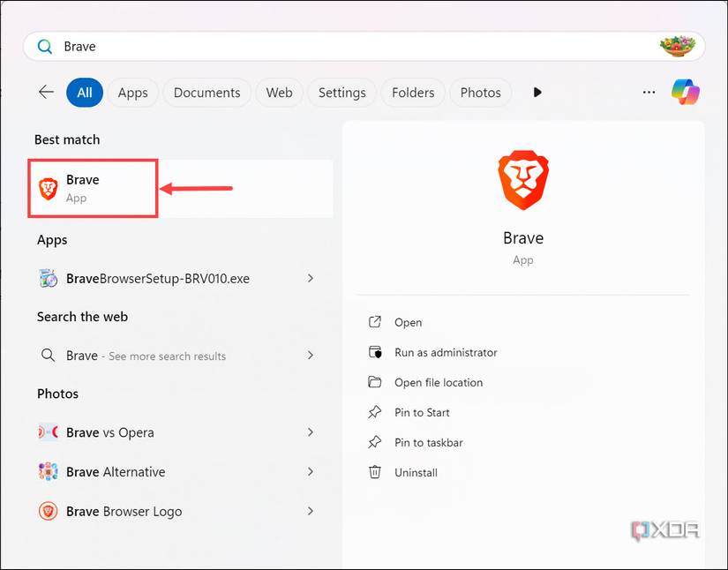
Task: Switch to the Documents filter tab
Action: [x=207, y=93]
